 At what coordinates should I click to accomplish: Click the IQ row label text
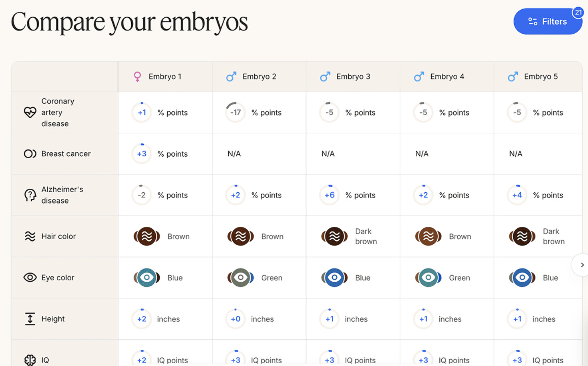[45, 360]
